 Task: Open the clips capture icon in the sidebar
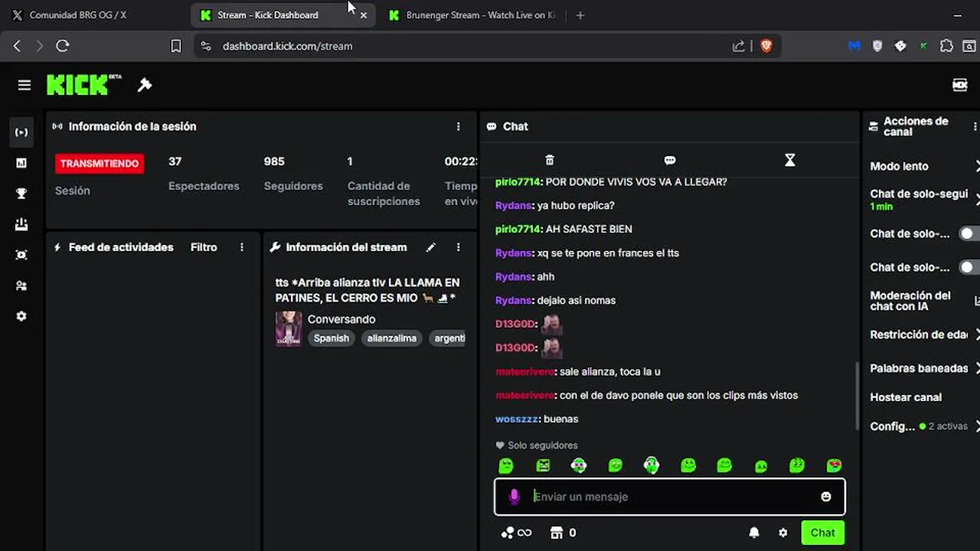click(x=21, y=255)
